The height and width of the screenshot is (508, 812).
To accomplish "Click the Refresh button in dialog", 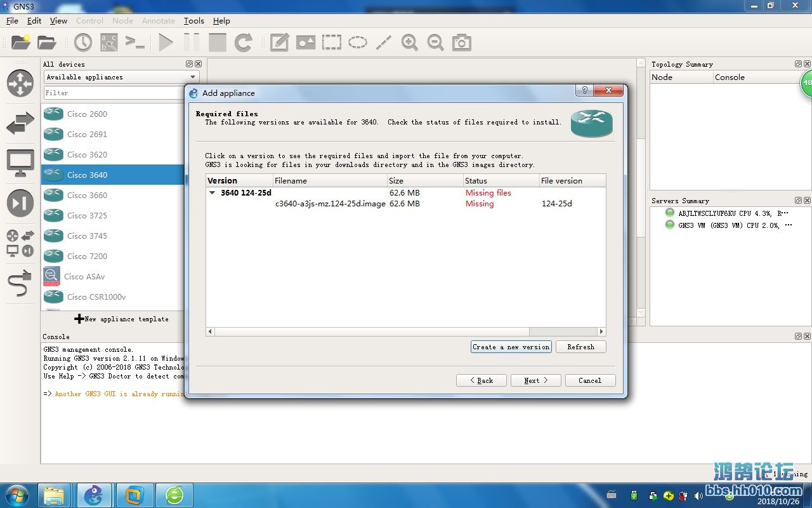I will [580, 347].
